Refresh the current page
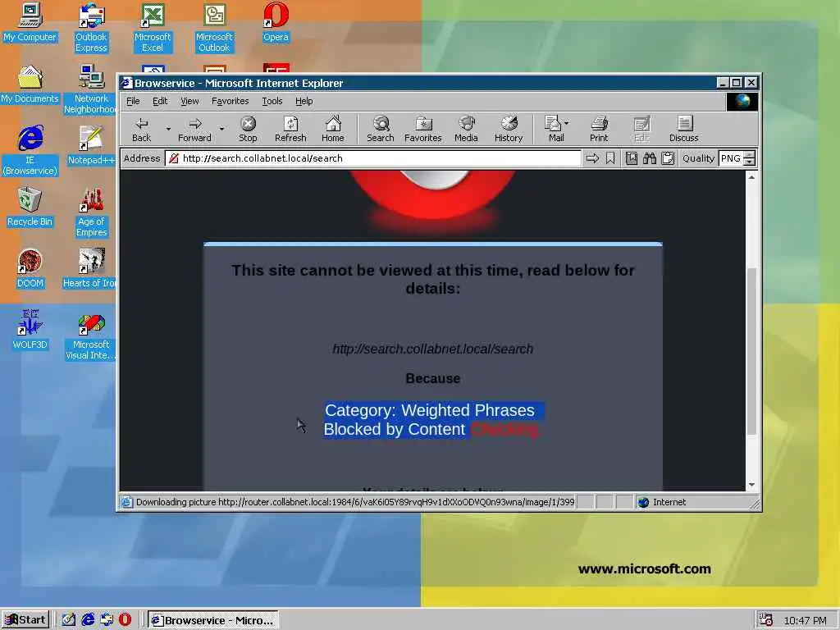Screen dimensions: 840x630 point(290,129)
